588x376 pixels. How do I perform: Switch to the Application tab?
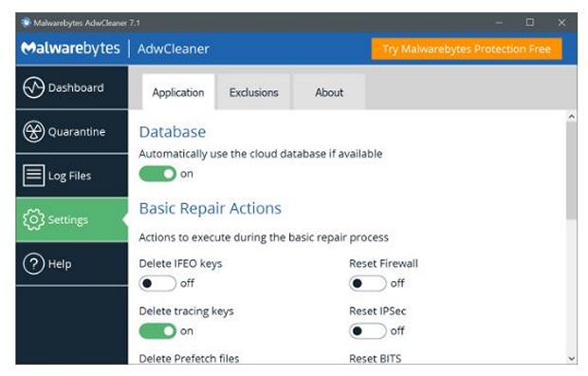coord(178,92)
